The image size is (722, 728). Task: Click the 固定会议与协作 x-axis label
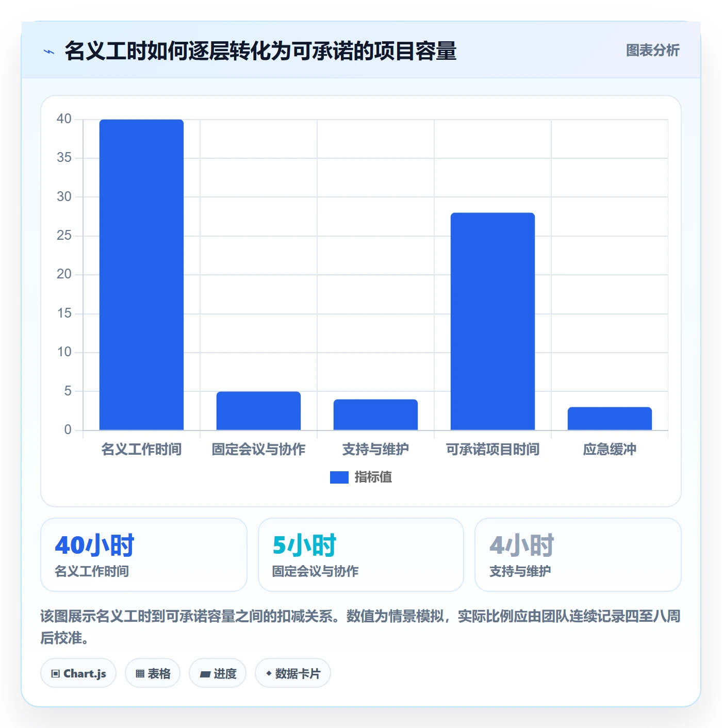[x=258, y=450]
